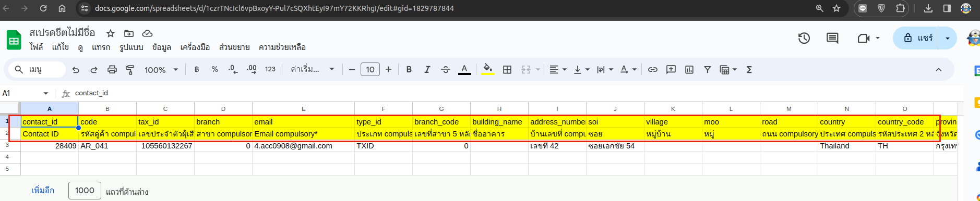The image size is (980, 201).
Task: Click the เพิ่มอีก link
Action: point(43,191)
